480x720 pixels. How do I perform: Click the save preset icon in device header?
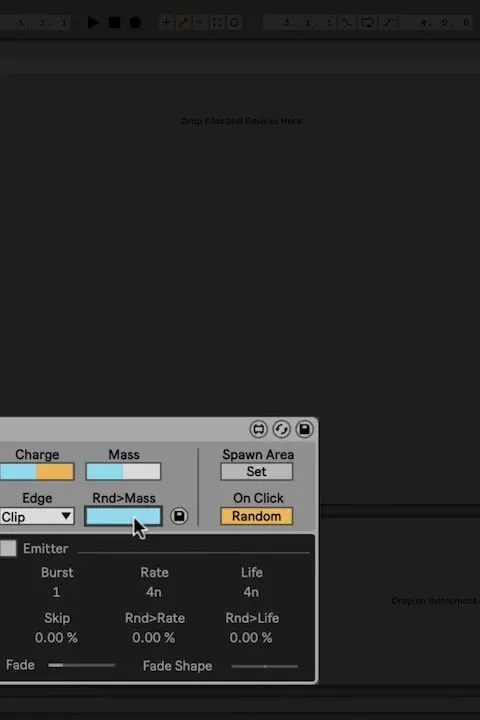(x=305, y=429)
